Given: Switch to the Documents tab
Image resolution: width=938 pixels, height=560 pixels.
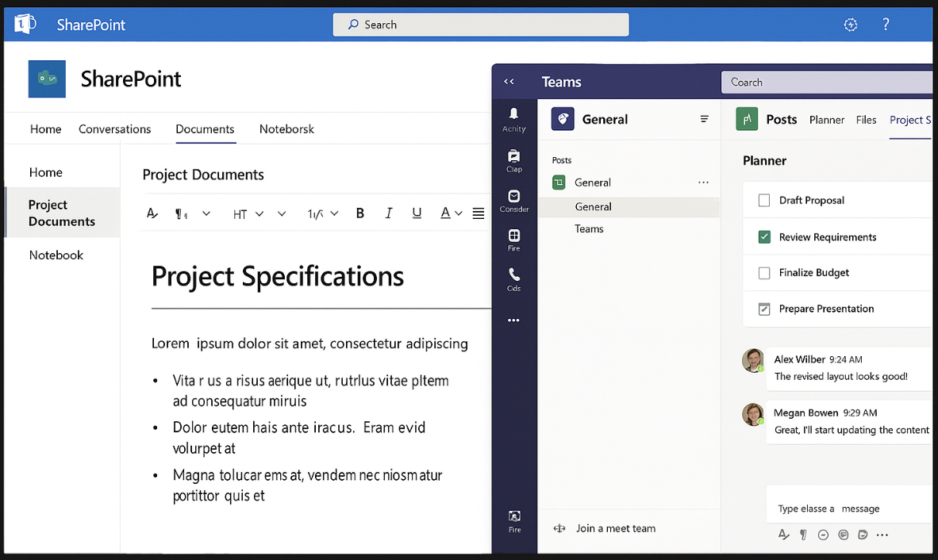Looking at the screenshot, I should click(x=205, y=129).
